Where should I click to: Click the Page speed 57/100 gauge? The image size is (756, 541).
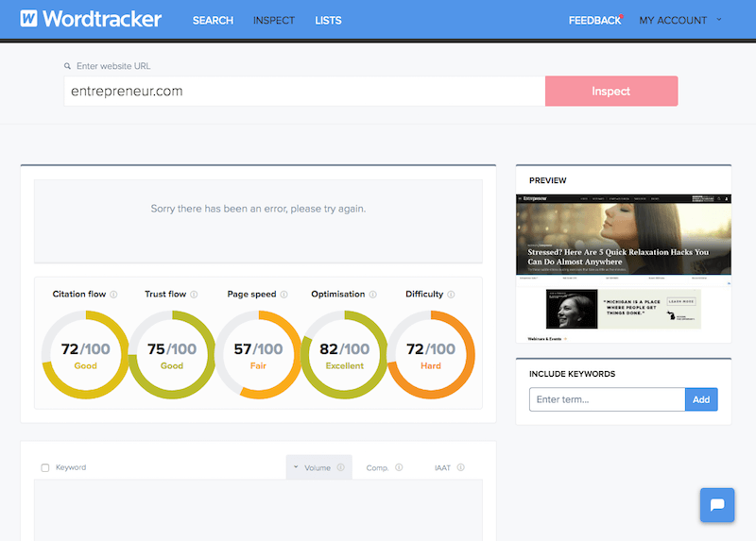(258, 355)
